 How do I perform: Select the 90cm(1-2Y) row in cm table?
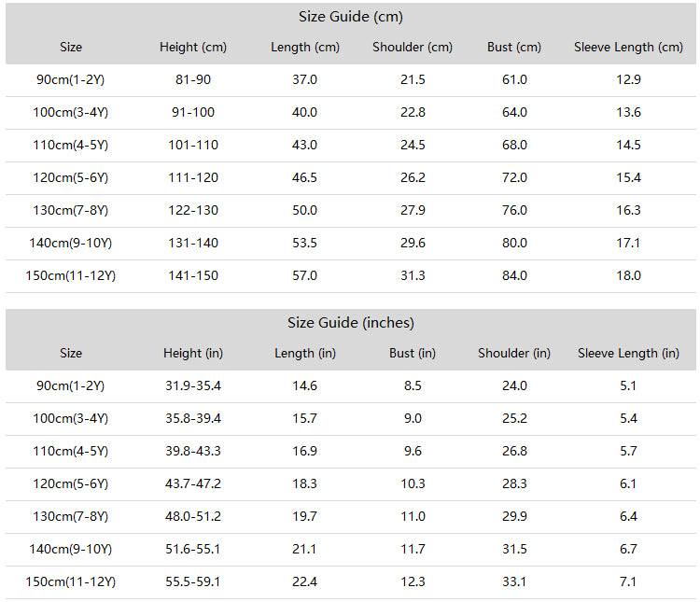[x=350, y=80]
